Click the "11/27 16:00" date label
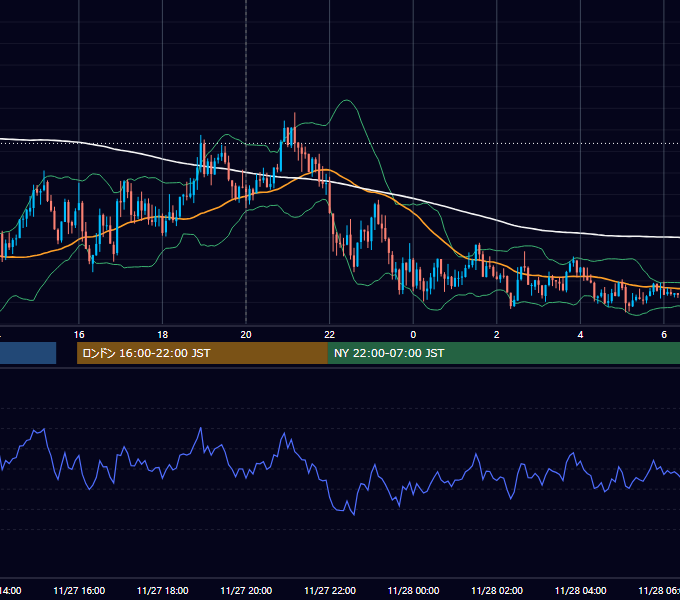The image size is (680, 600). click(79, 590)
